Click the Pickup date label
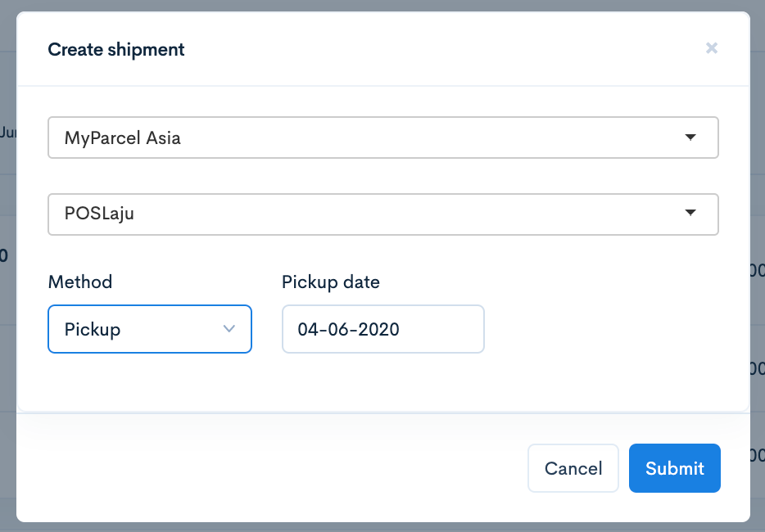This screenshot has height=532, width=765. point(331,282)
